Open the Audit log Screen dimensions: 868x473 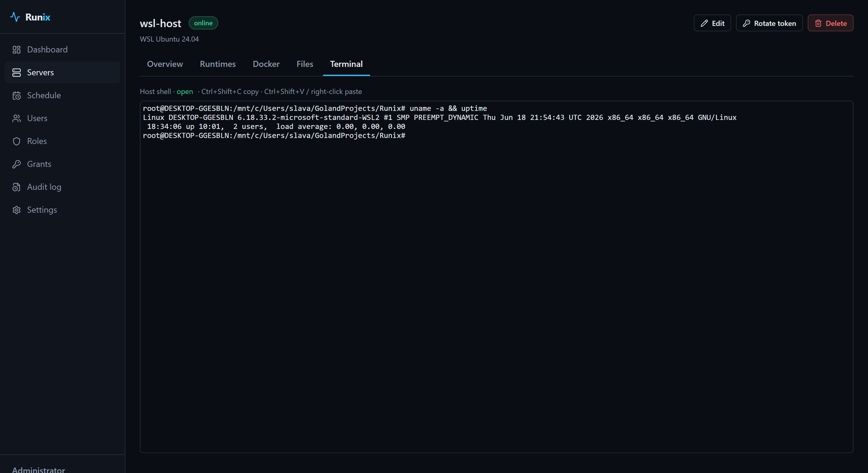pos(62,187)
